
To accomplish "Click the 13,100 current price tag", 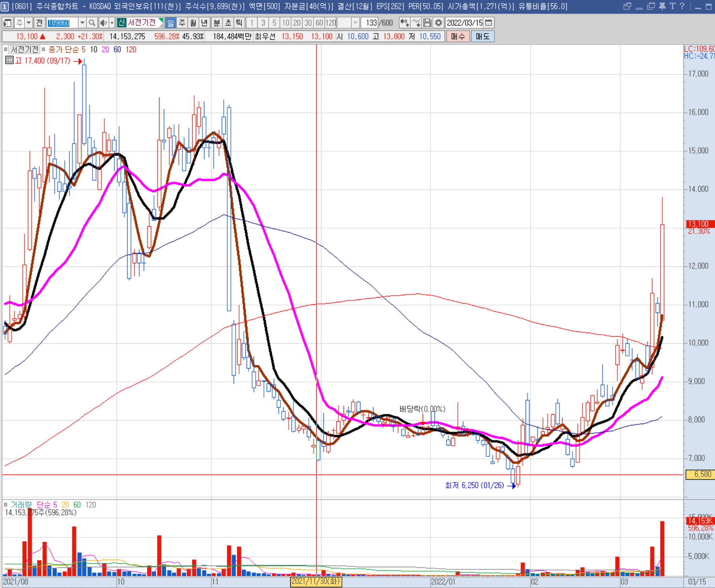I will tap(700, 224).
